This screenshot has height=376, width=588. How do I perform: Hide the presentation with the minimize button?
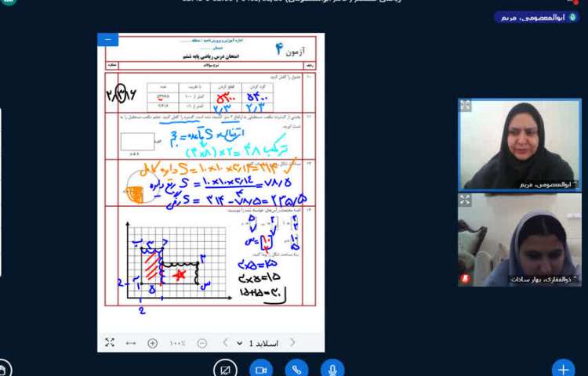point(108,40)
